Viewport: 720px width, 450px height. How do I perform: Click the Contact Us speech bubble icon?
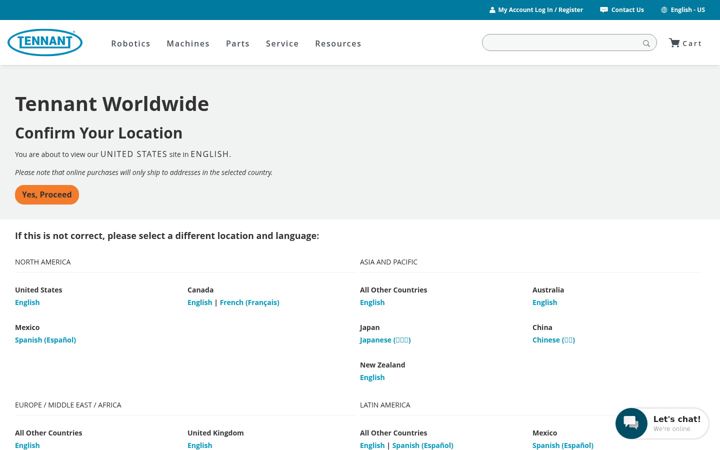(604, 10)
